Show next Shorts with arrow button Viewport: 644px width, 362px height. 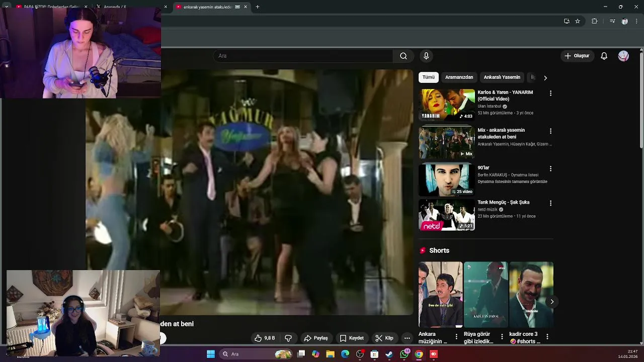point(552,302)
